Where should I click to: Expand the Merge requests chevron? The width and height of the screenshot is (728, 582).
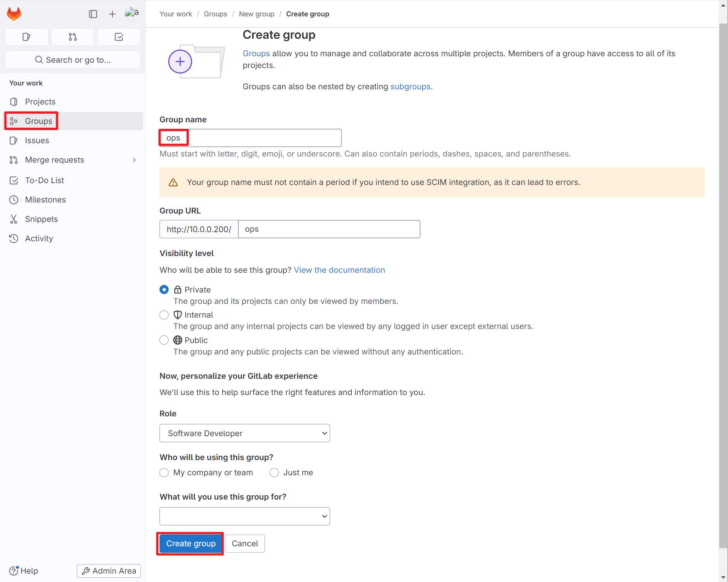134,160
